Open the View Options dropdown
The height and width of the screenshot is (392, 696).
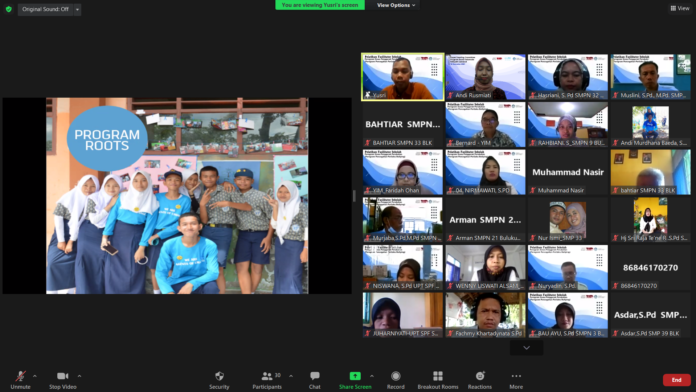click(x=396, y=5)
